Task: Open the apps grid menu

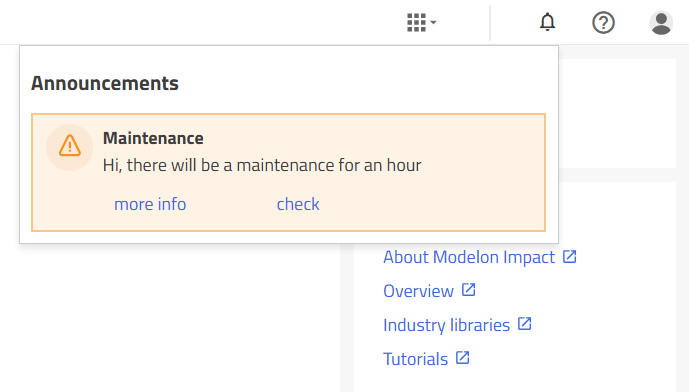Action: [x=417, y=22]
